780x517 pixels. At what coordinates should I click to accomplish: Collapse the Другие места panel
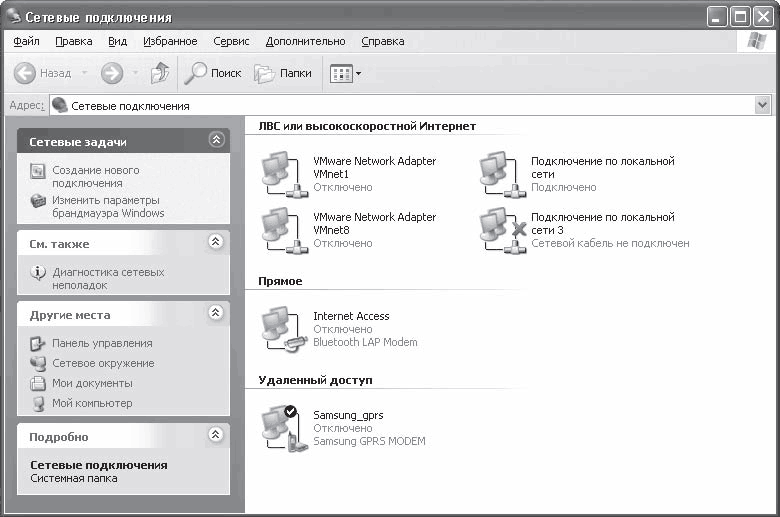[x=215, y=312]
